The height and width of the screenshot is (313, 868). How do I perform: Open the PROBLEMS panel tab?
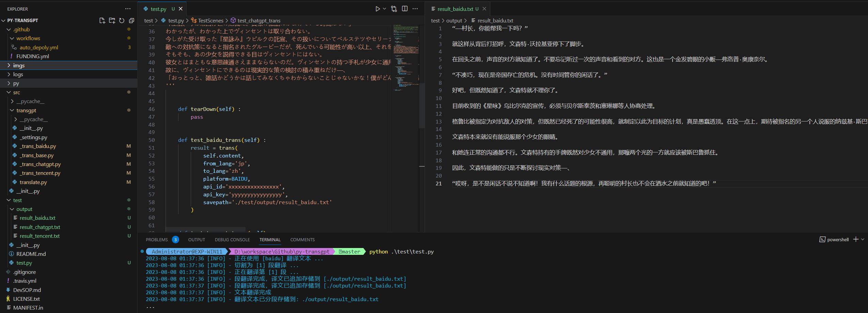pos(157,240)
